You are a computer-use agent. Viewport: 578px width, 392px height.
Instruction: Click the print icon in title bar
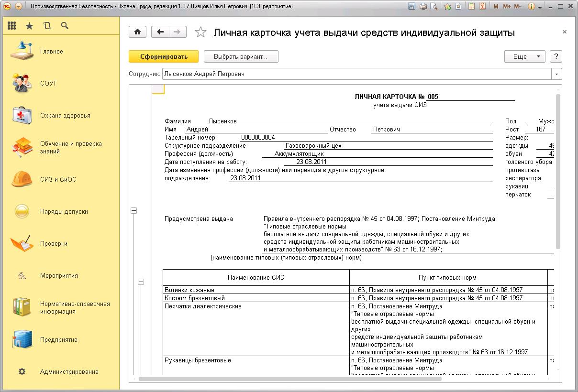click(422, 7)
